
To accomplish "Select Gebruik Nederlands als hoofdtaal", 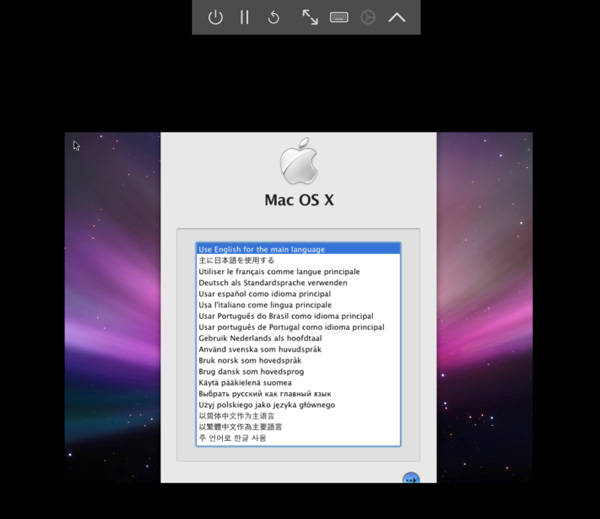I will pos(298,338).
